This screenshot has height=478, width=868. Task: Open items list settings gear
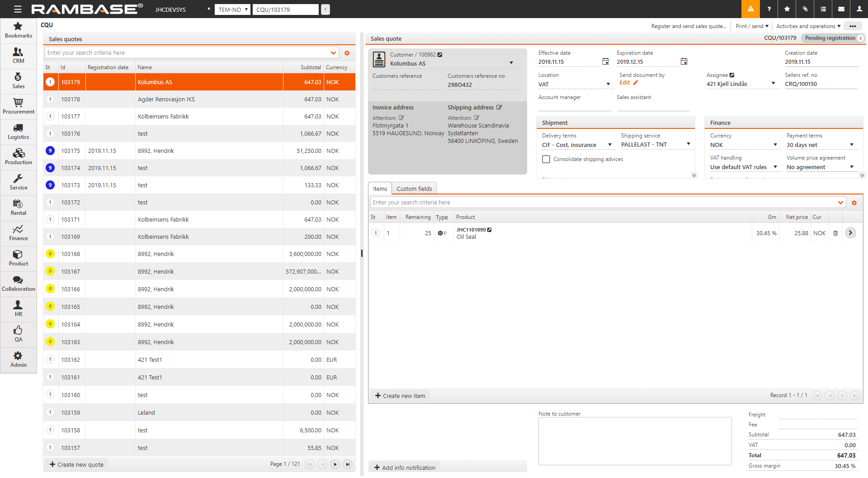[854, 203]
